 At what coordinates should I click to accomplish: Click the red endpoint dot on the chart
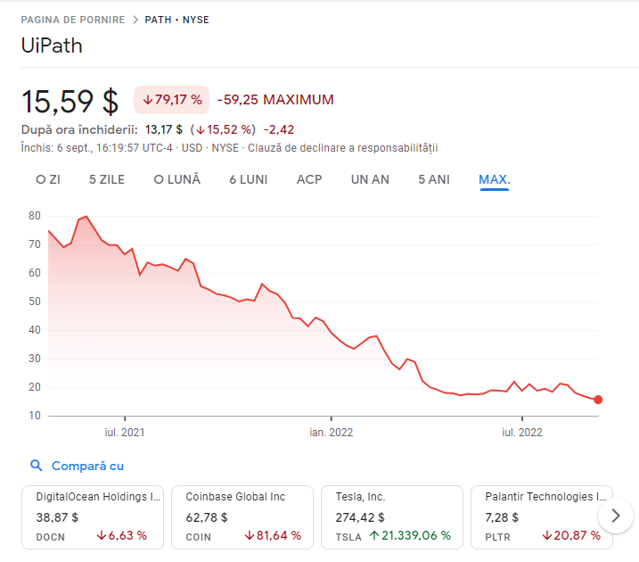pos(598,400)
